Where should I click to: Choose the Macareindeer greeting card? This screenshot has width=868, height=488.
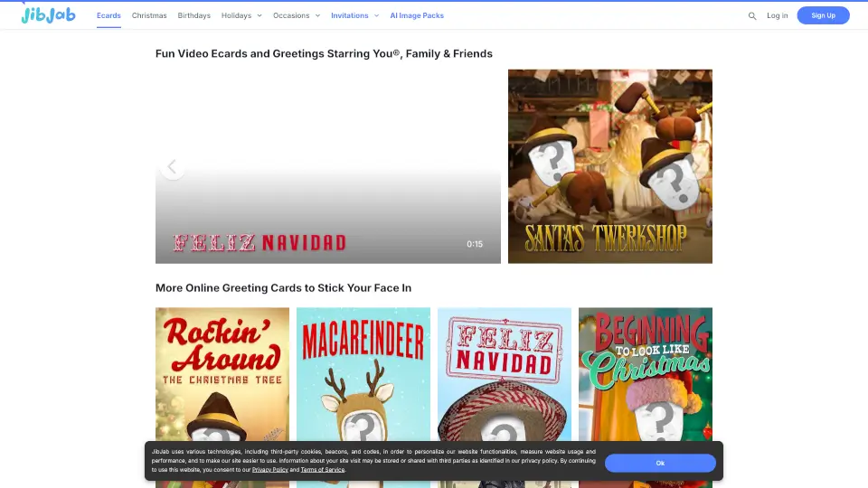pos(363,380)
